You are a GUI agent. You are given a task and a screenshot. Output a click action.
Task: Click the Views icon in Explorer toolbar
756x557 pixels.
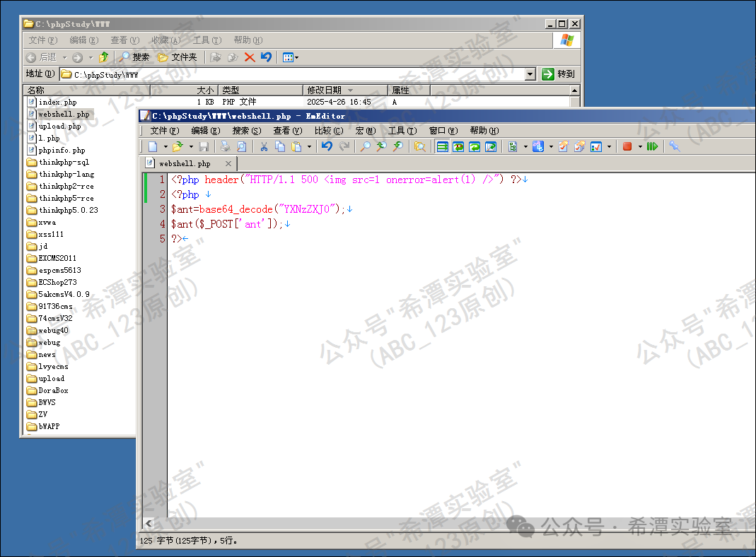[x=288, y=57]
